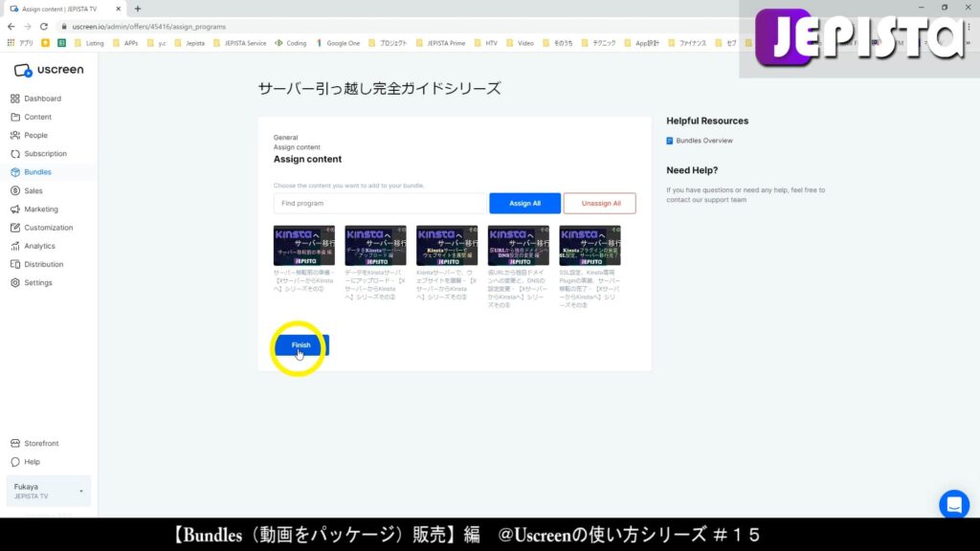Open the apps grid bookmark icon
Viewport: 980px width, 551px height.
[11, 43]
